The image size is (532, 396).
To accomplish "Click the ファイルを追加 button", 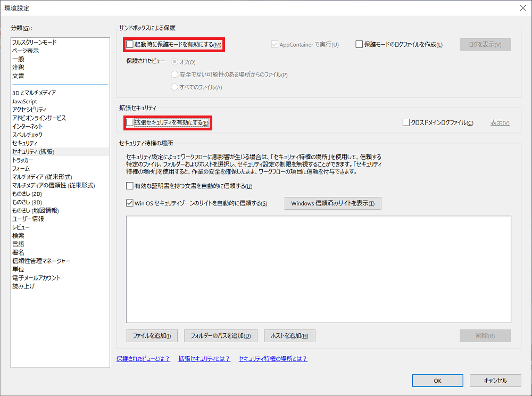I will click(x=152, y=336).
